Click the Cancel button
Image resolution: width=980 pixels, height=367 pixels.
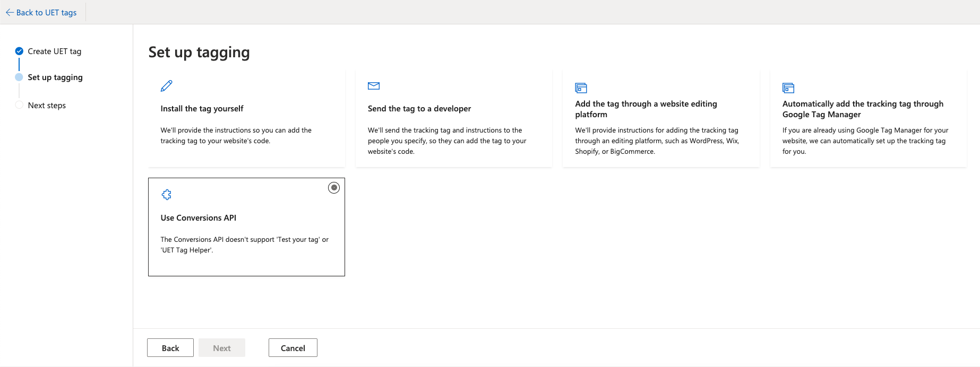293,348
